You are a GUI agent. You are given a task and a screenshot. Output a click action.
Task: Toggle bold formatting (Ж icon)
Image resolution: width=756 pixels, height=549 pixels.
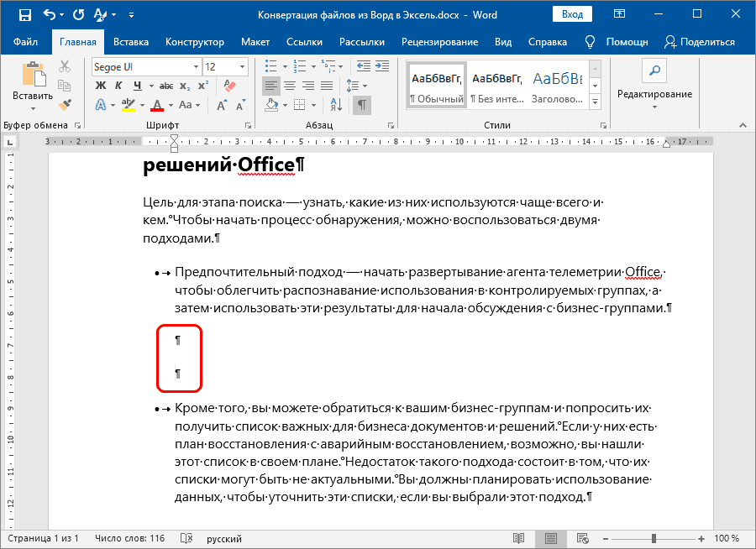click(100, 86)
